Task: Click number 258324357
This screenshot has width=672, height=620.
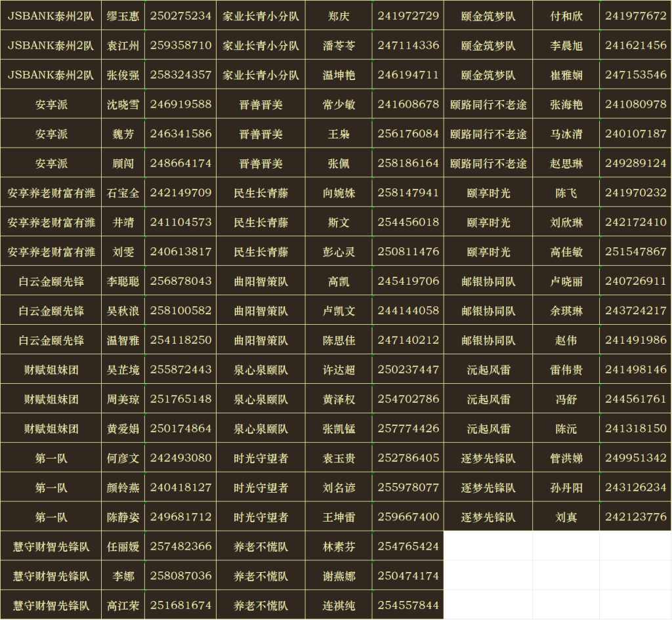Action: point(180,75)
